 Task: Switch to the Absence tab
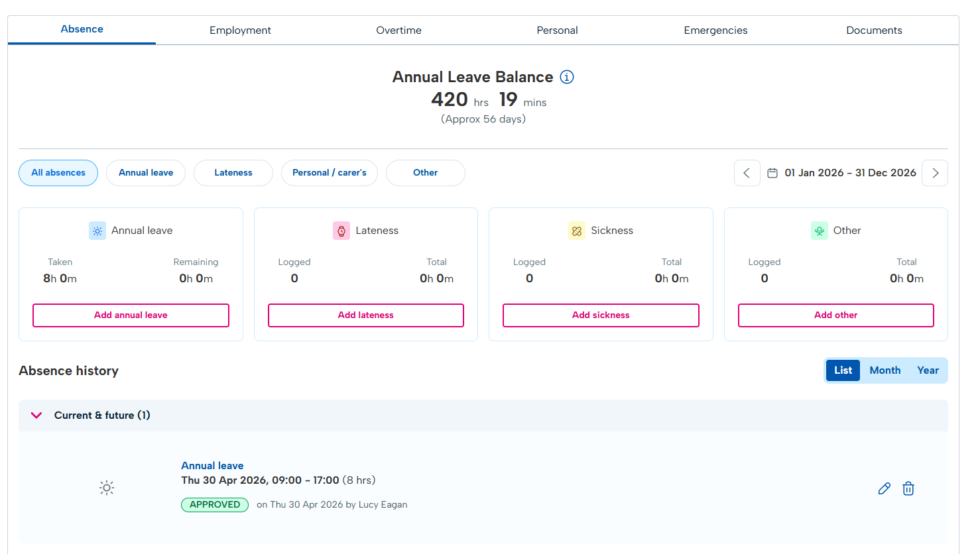click(82, 29)
